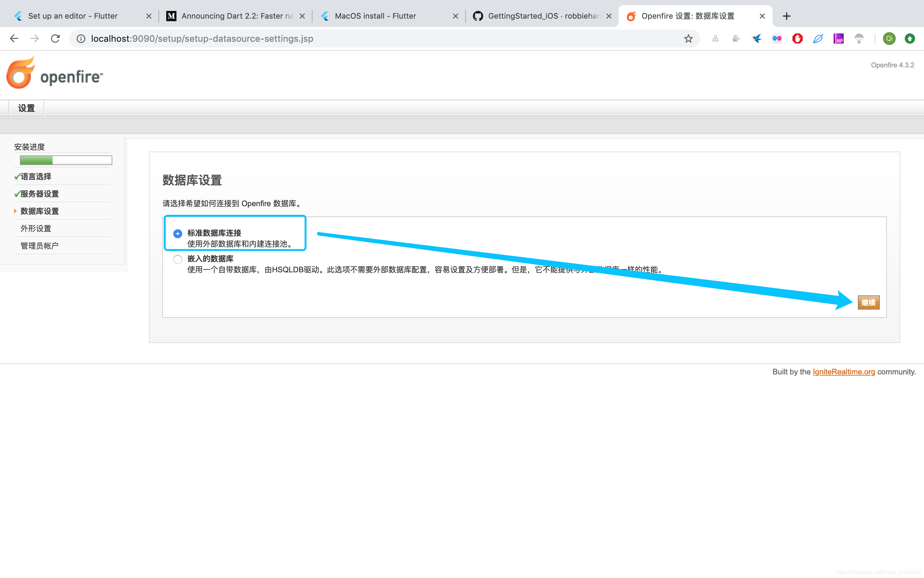The image size is (924, 578).
Task: Open the gray parachute extension icon
Action: 859,39
